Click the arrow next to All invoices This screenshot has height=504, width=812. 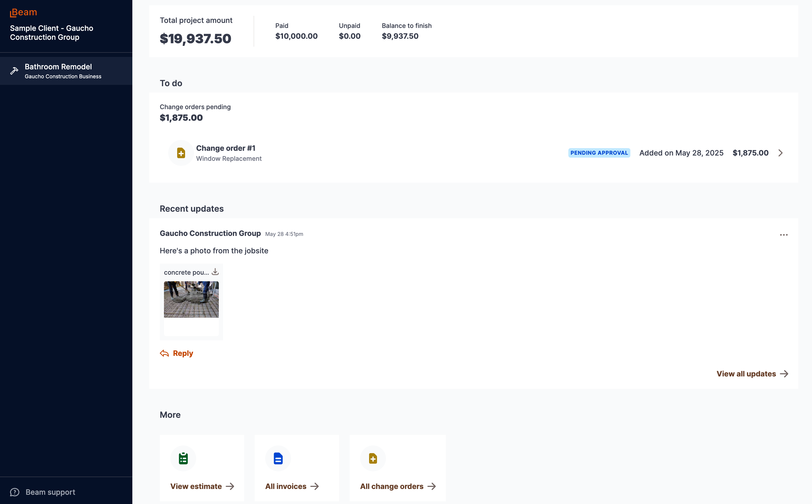(x=315, y=486)
